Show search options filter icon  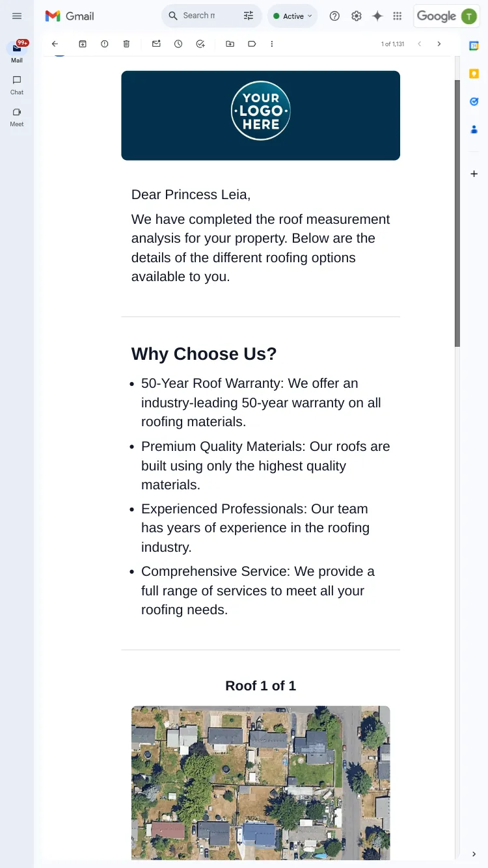(x=249, y=16)
